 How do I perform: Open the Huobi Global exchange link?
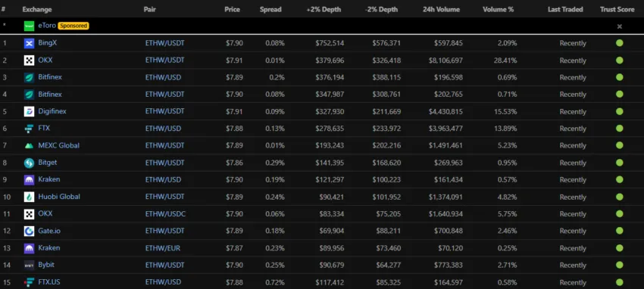click(59, 197)
